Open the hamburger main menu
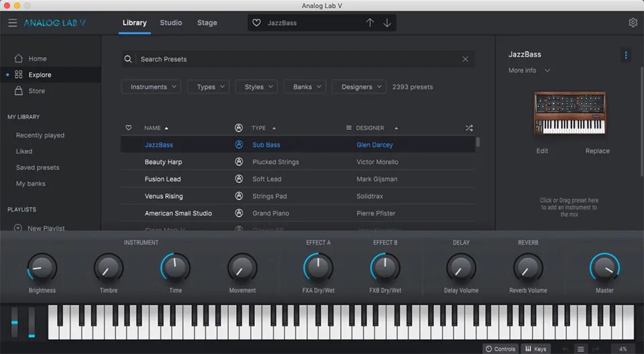The width and height of the screenshot is (644, 354). pos(13,23)
